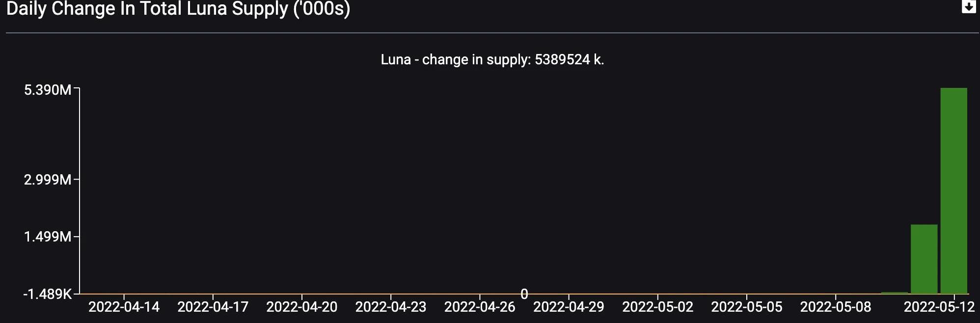This screenshot has width=980, height=323.
Task: Click the 2022-04-26 x-axis date
Action: [480, 307]
